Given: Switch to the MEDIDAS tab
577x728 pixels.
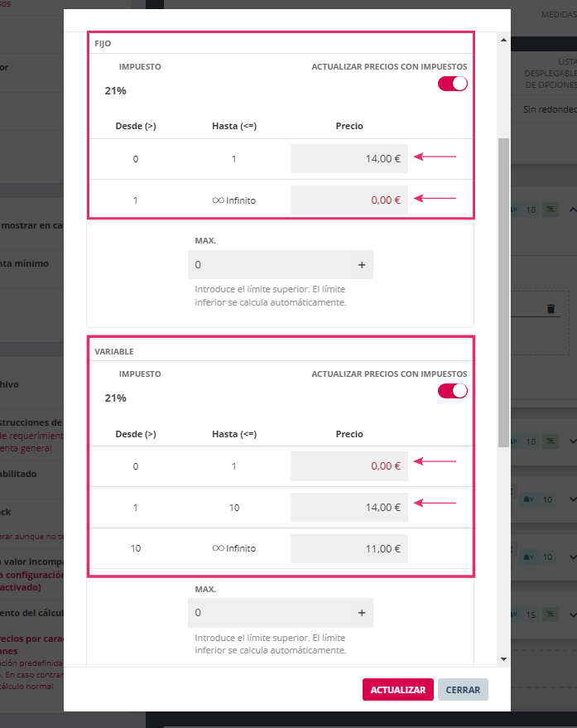Looking at the screenshot, I should pyautogui.click(x=557, y=15).
